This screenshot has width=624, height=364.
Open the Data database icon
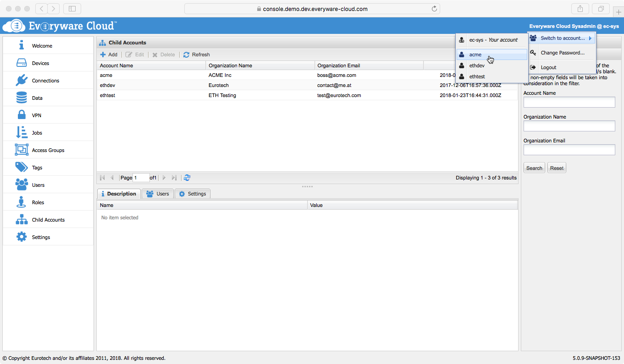click(22, 98)
